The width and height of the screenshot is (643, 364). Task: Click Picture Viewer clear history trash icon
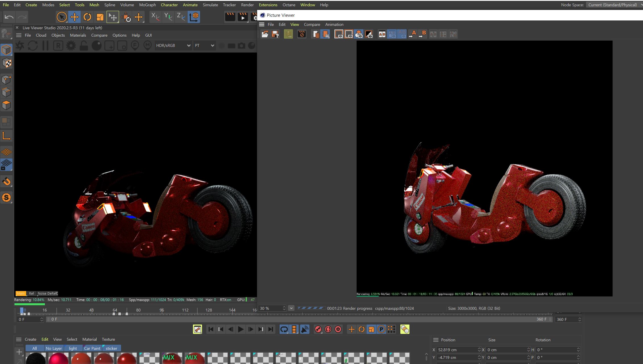tap(316, 34)
